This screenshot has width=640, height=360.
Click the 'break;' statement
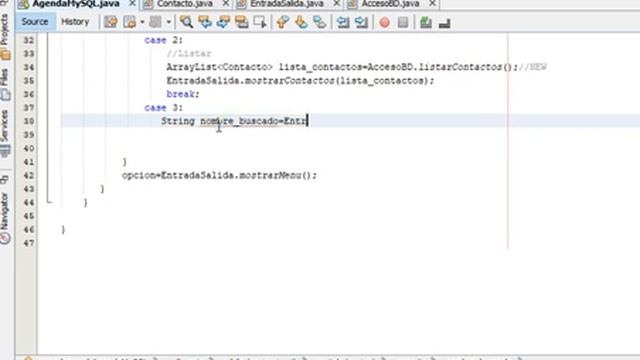click(183, 94)
